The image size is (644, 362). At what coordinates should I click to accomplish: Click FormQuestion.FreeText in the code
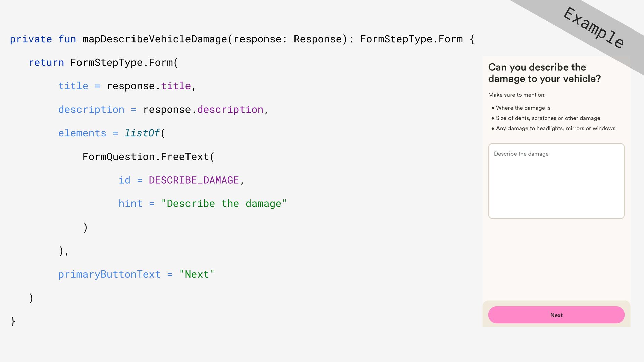[x=146, y=157]
